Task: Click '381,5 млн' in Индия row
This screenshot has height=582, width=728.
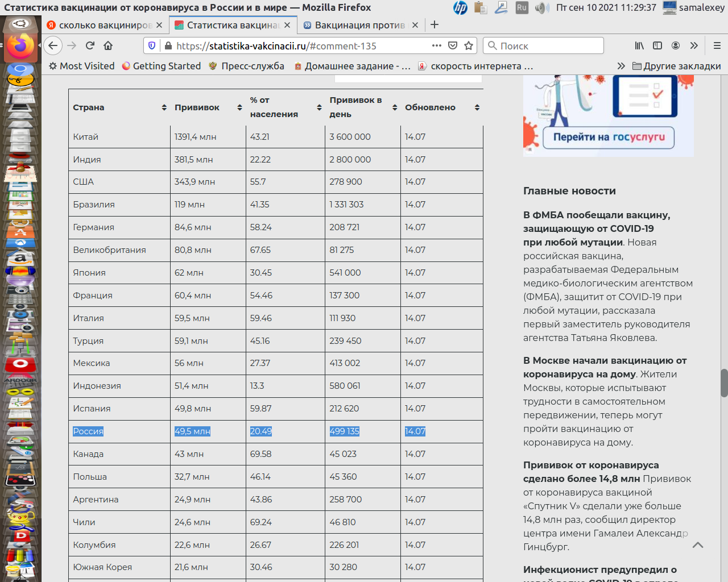Action: pyautogui.click(x=194, y=160)
